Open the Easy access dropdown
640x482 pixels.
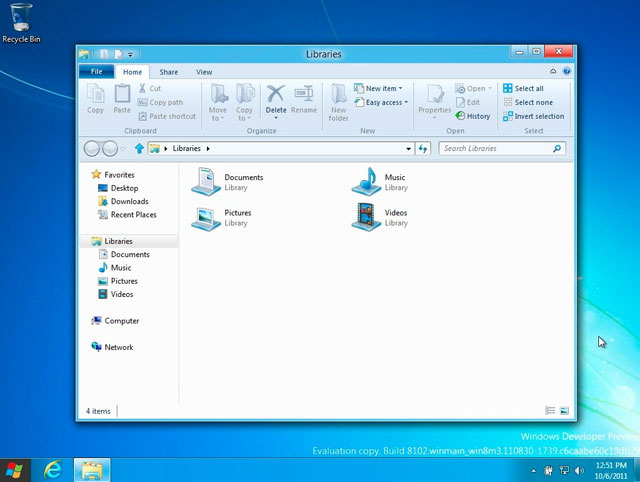(x=381, y=102)
